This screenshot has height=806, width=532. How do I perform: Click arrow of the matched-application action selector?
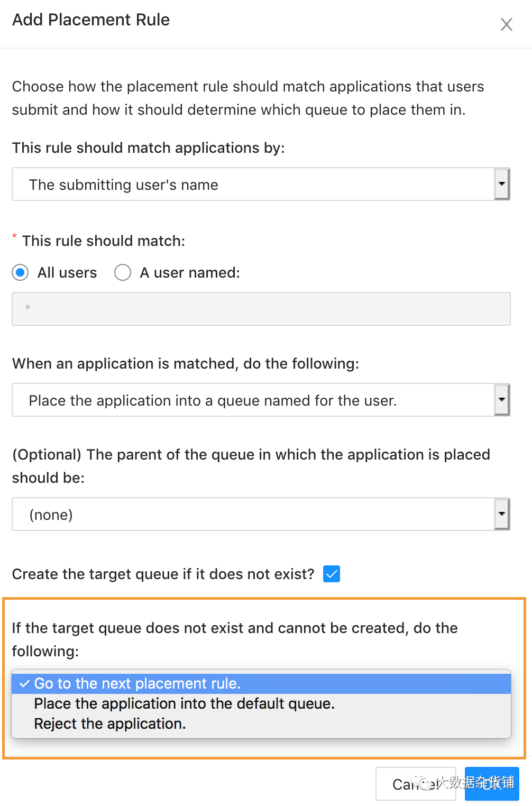click(x=501, y=400)
